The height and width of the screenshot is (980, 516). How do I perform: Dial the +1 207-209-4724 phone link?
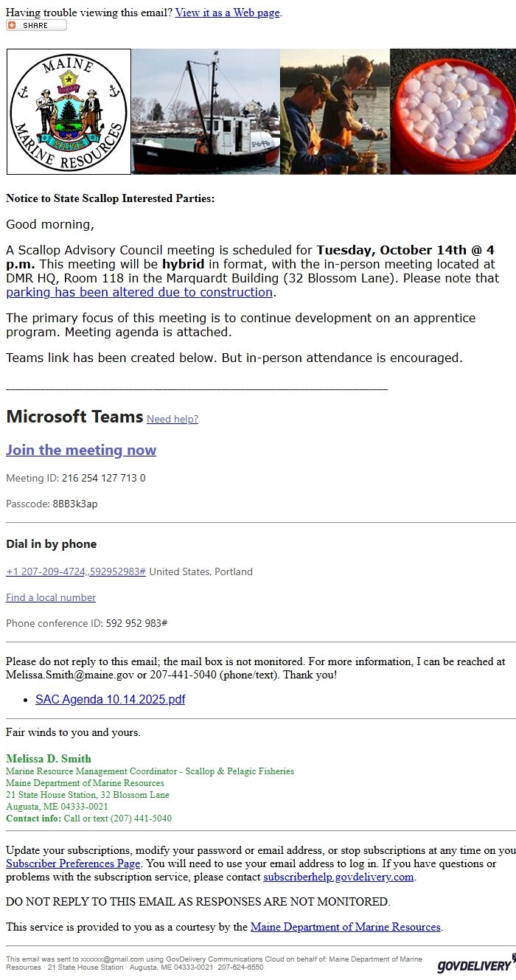(x=76, y=571)
